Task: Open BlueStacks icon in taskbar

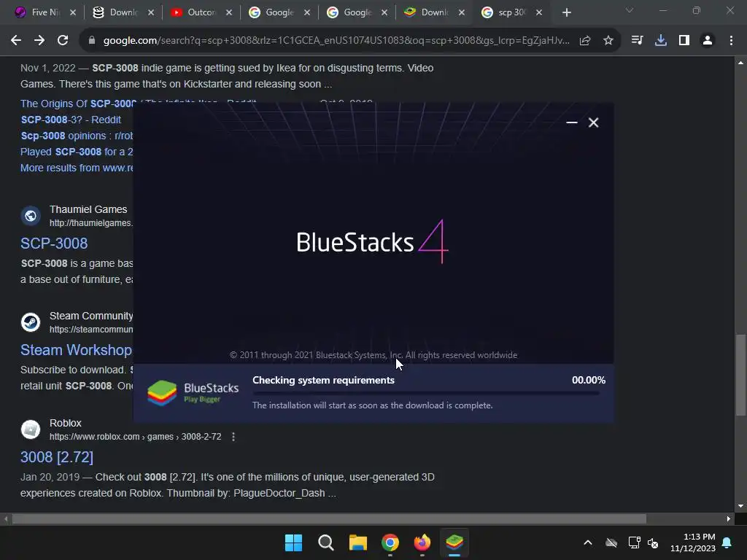Action: click(x=454, y=542)
